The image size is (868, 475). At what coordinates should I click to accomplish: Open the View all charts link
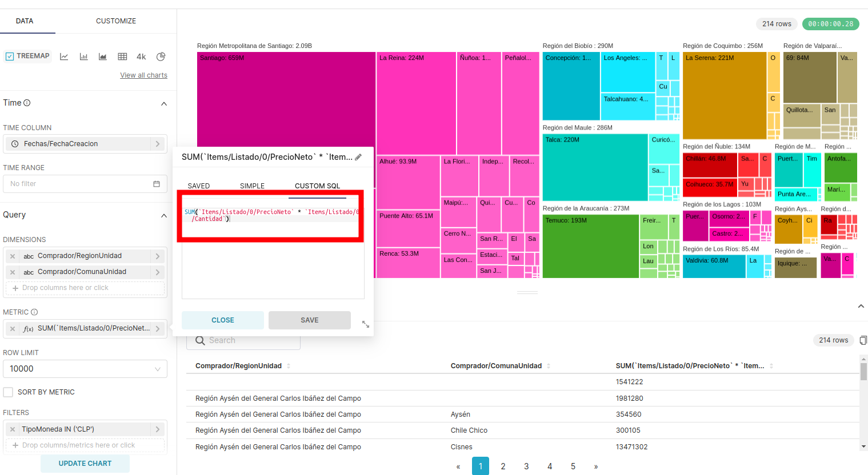click(143, 75)
